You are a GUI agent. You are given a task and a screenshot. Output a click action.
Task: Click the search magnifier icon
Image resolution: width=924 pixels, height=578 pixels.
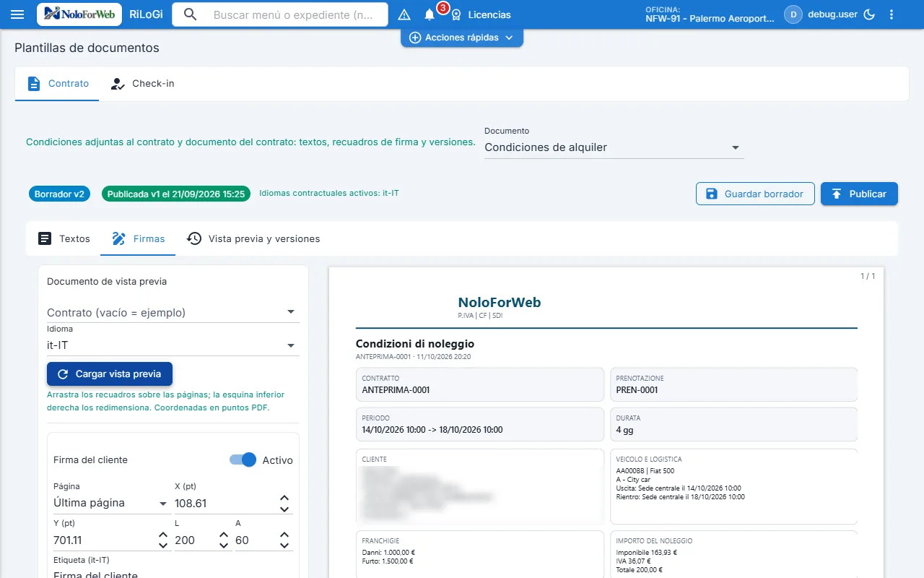pyautogui.click(x=191, y=14)
